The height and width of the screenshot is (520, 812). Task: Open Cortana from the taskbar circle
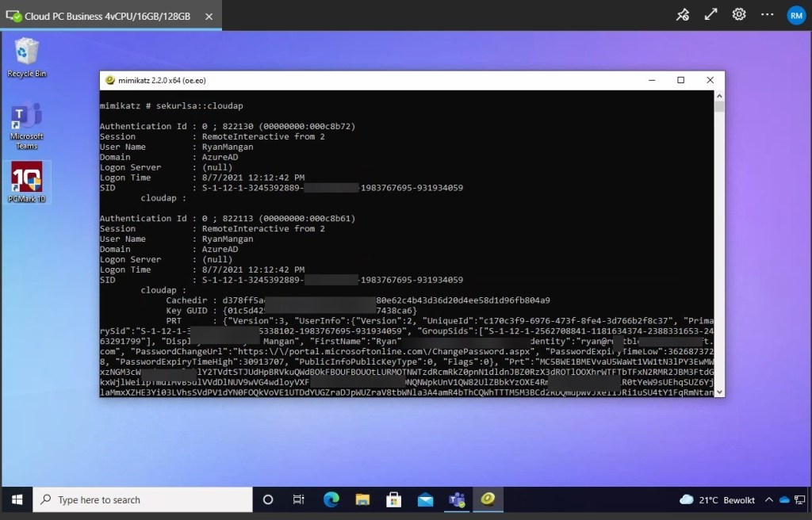(268, 500)
